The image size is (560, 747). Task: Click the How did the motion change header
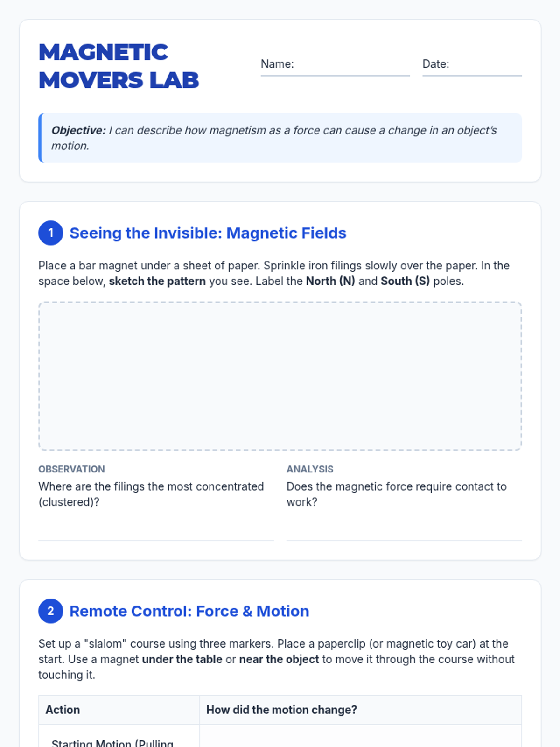(x=361, y=710)
